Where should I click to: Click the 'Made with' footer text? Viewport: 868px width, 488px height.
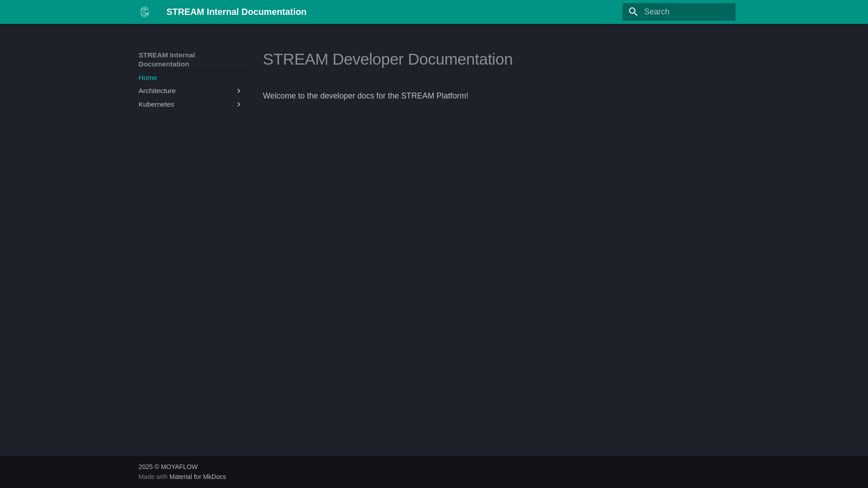point(153,477)
